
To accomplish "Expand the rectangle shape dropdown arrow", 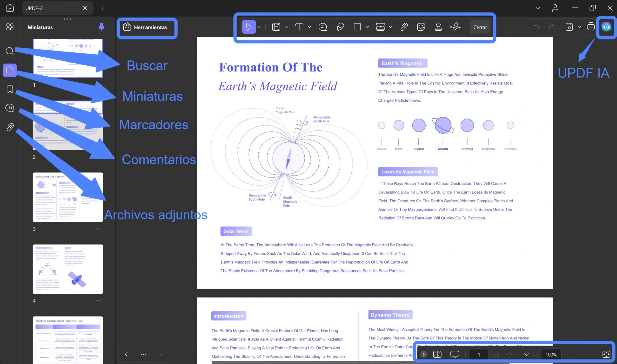I will (x=367, y=27).
